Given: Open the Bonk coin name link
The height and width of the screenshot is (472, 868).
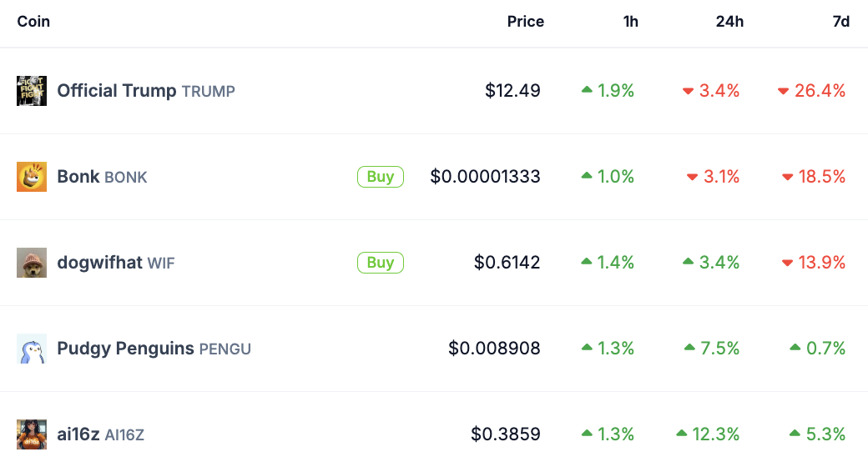Looking at the screenshot, I should [x=78, y=177].
